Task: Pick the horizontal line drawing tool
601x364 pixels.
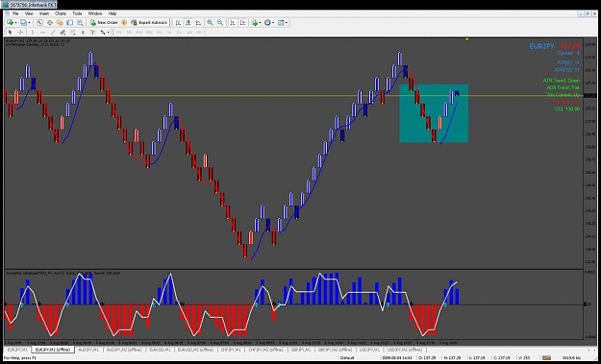Action: [x=43, y=32]
